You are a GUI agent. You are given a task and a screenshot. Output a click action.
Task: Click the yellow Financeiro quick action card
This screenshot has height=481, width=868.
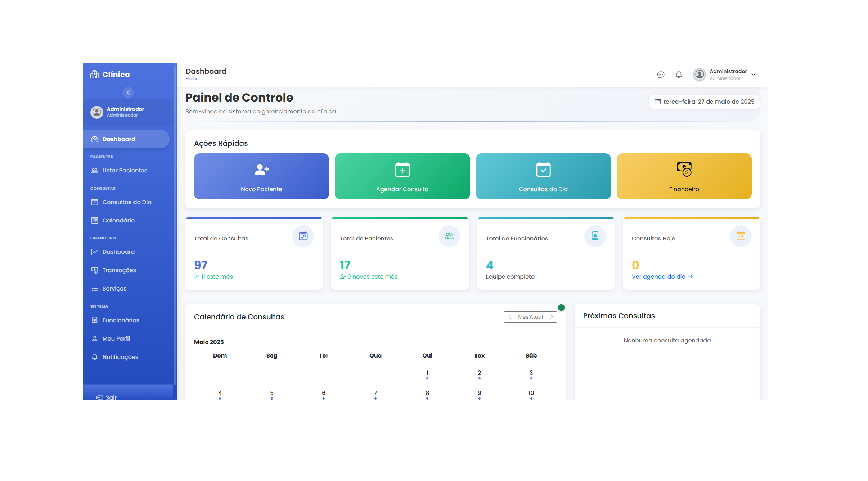coord(684,176)
